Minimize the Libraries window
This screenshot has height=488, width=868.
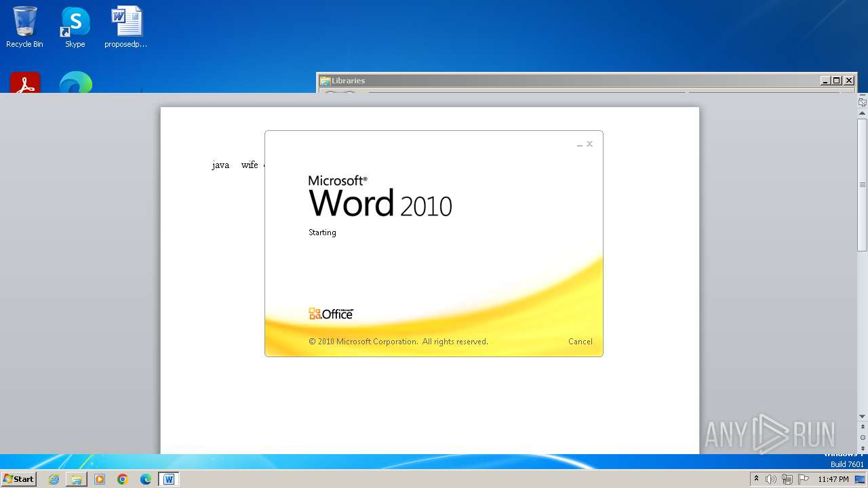pos(825,81)
